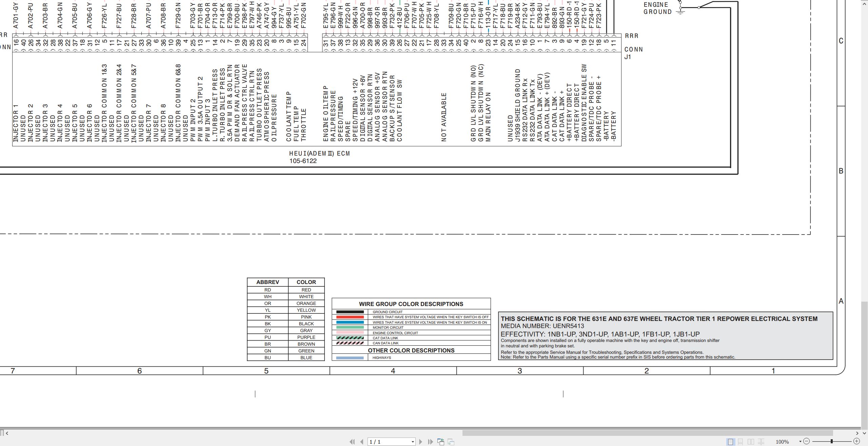Click the COOLANT FLOW SW pin label
The image size is (868, 446).
click(x=399, y=110)
